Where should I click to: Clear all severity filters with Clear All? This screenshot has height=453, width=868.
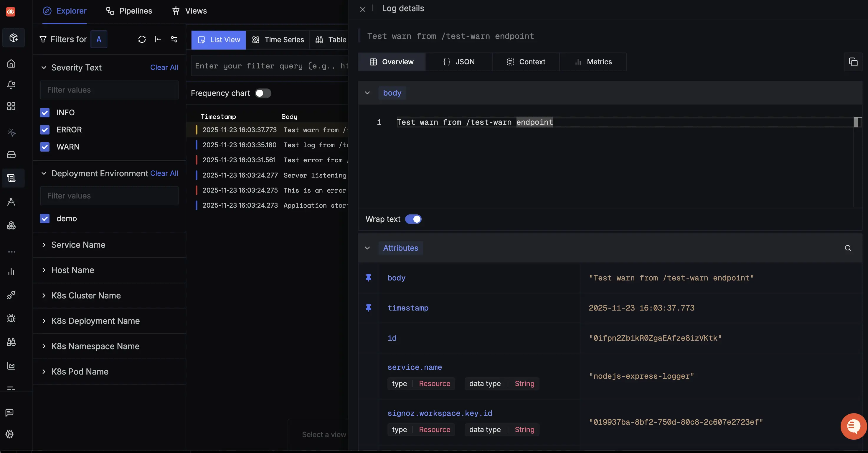[x=164, y=68]
